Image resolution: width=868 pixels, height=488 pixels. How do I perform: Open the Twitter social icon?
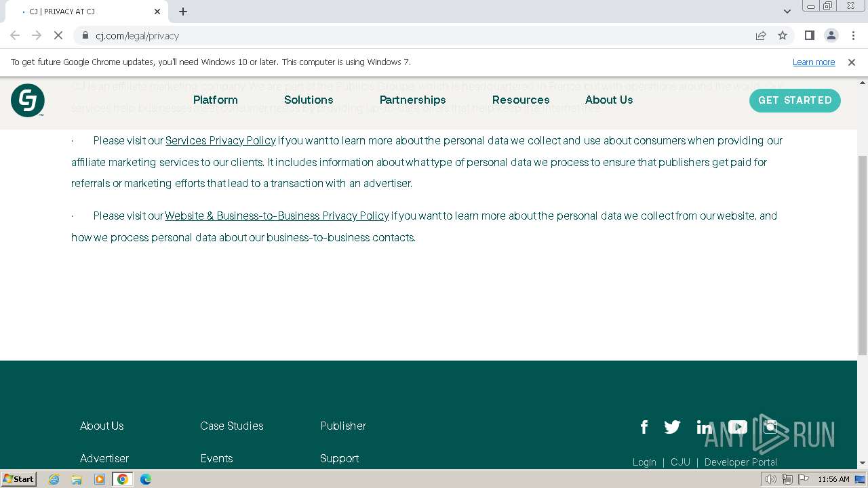point(672,427)
